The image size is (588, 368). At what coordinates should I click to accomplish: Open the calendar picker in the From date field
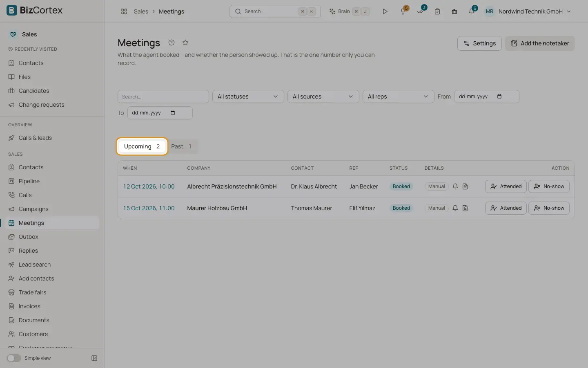click(499, 96)
